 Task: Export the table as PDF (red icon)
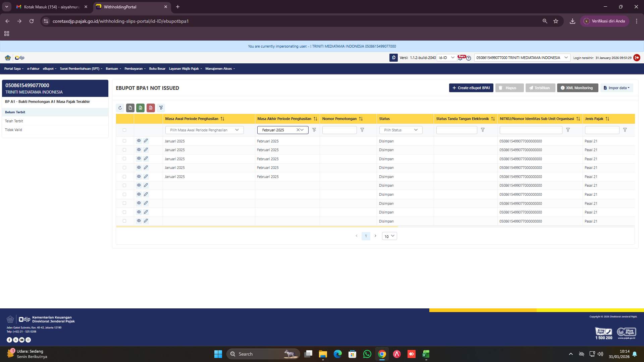[151, 108]
